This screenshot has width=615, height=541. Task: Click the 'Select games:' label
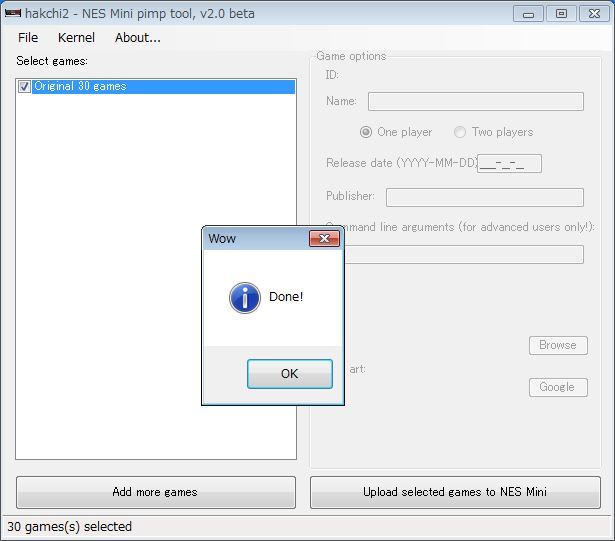coord(52,61)
